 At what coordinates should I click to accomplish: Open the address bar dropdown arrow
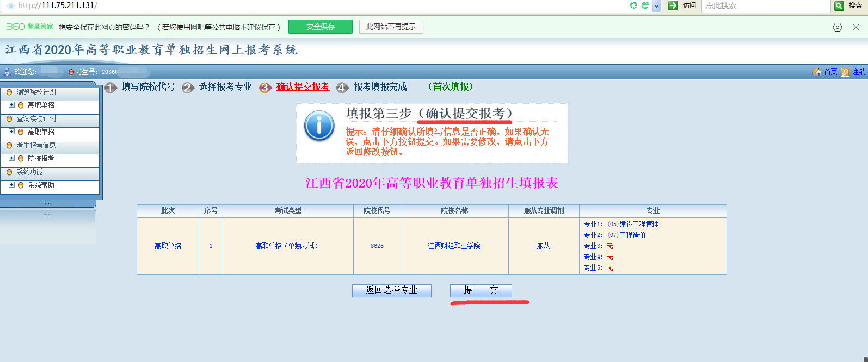click(656, 5)
